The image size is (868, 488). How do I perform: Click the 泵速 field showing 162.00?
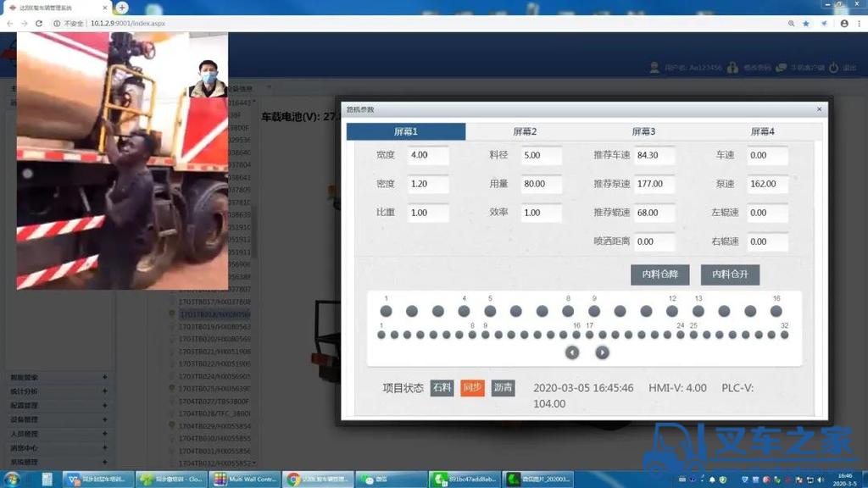click(x=767, y=184)
